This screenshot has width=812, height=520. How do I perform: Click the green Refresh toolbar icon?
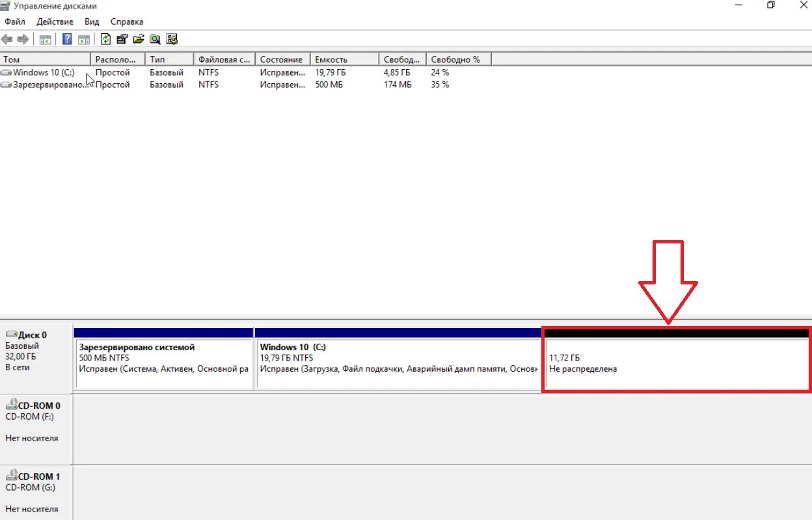(x=105, y=39)
